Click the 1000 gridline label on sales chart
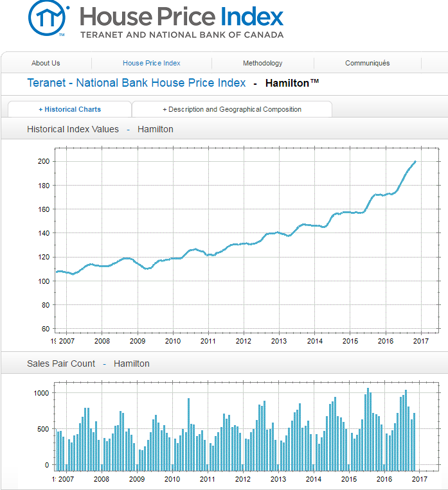The width and height of the screenshot is (448, 490). pyautogui.click(x=41, y=392)
